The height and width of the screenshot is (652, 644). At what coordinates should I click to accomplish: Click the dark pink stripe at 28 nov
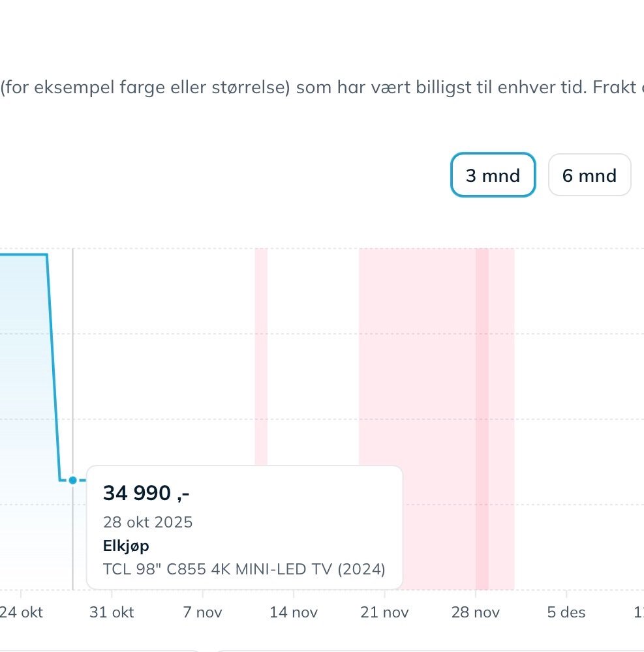(482, 391)
